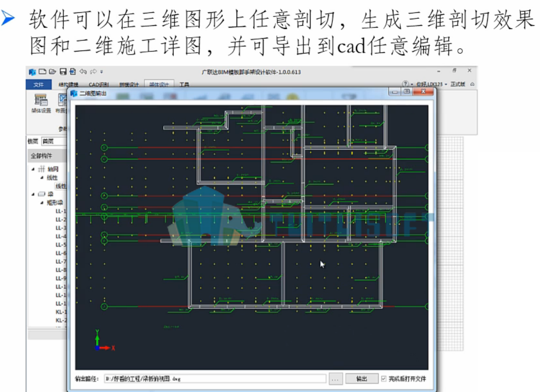Switch to the 拼模设计 ribbon tab

129,85
